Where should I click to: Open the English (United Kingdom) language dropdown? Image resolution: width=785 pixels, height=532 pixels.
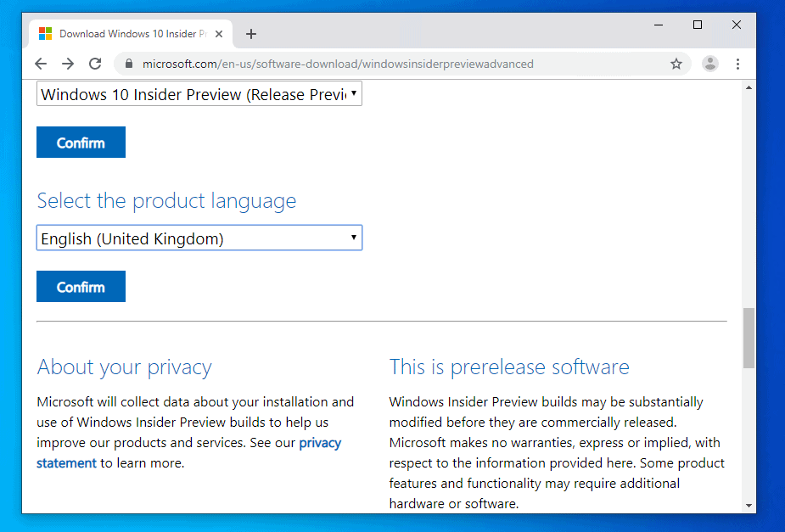(x=199, y=238)
